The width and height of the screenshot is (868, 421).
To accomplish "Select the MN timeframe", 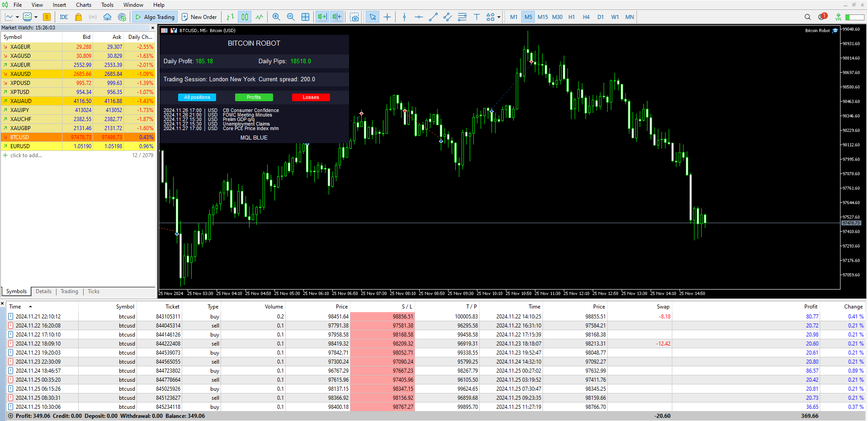I will 629,17.
